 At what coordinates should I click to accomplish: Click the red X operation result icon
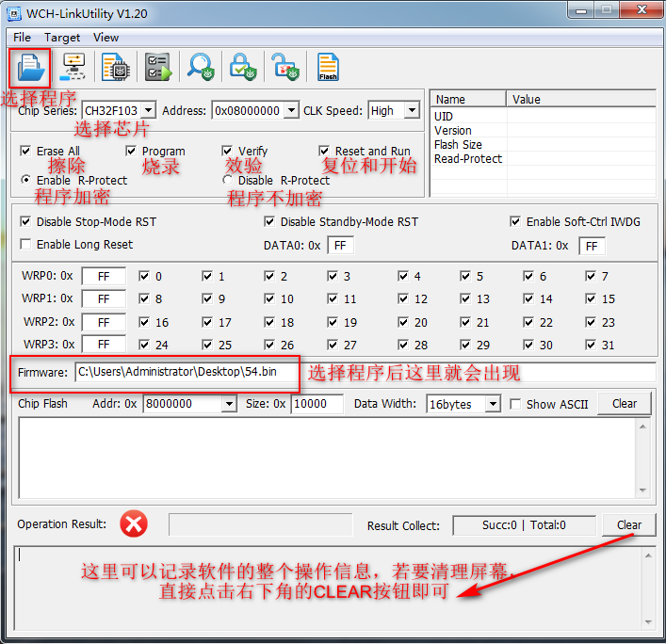point(134,523)
